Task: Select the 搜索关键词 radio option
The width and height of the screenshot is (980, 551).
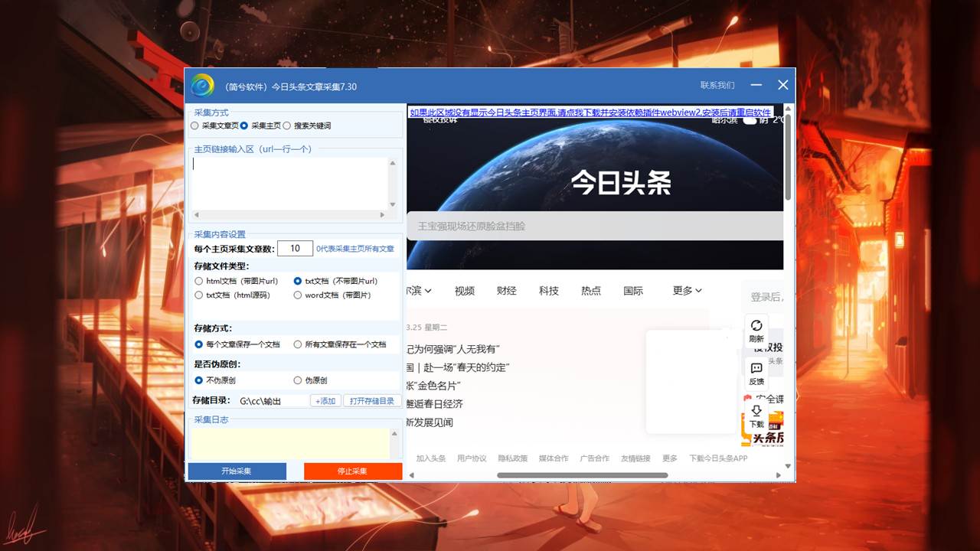Action: tap(287, 126)
